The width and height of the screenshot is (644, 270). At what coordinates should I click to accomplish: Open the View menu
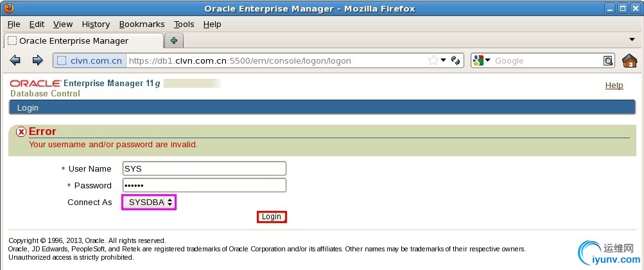[x=63, y=24]
